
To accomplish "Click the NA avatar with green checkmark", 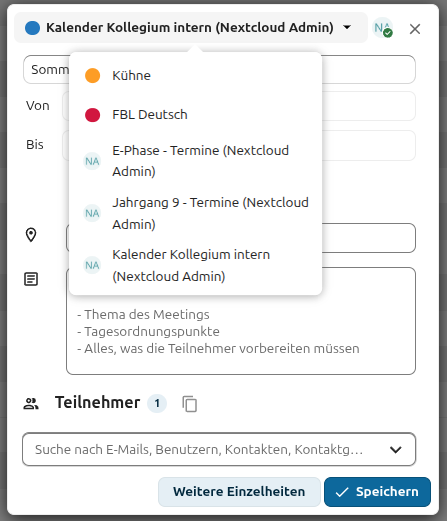I will point(383,28).
